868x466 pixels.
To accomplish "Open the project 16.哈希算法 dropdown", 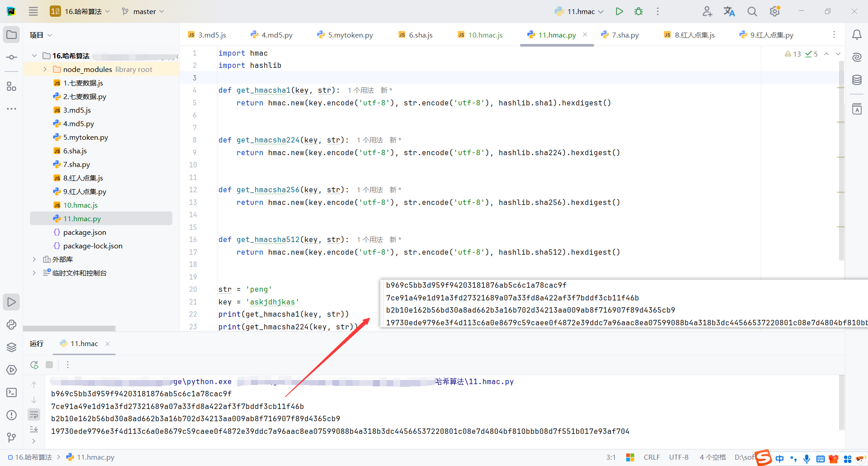I will click(x=80, y=11).
